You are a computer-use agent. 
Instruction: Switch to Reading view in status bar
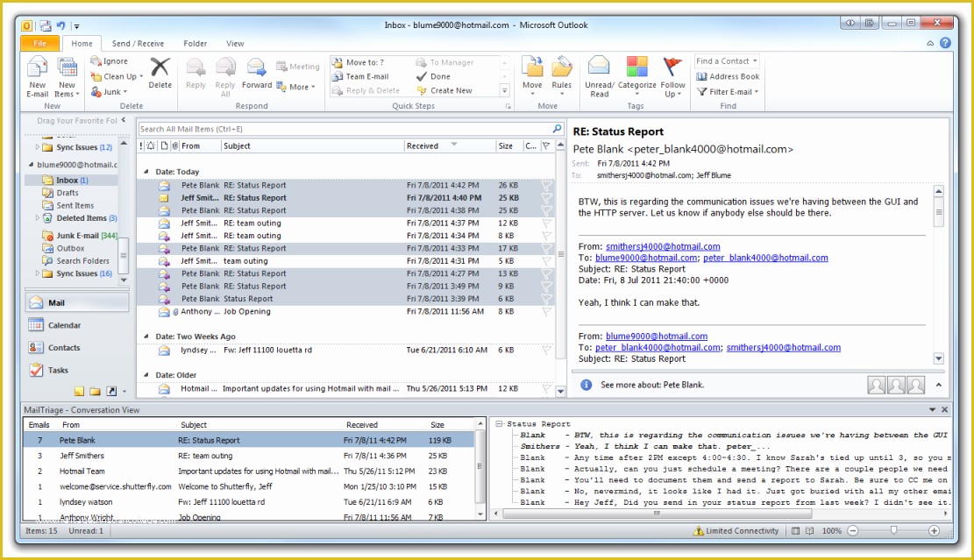click(x=809, y=531)
